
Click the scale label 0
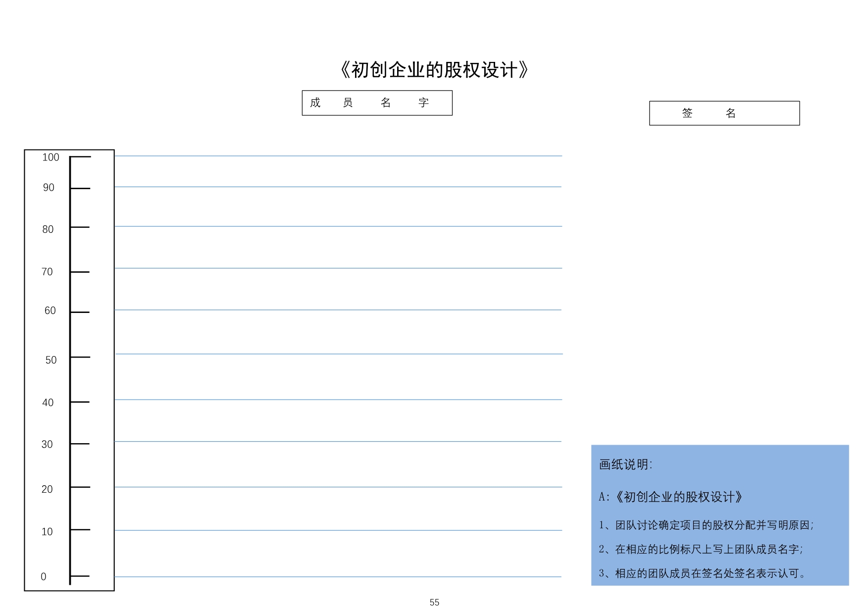pyautogui.click(x=44, y=577)
